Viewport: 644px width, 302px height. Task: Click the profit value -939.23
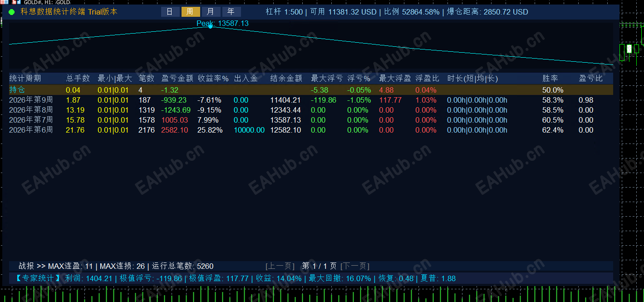(x=174, y=100)
